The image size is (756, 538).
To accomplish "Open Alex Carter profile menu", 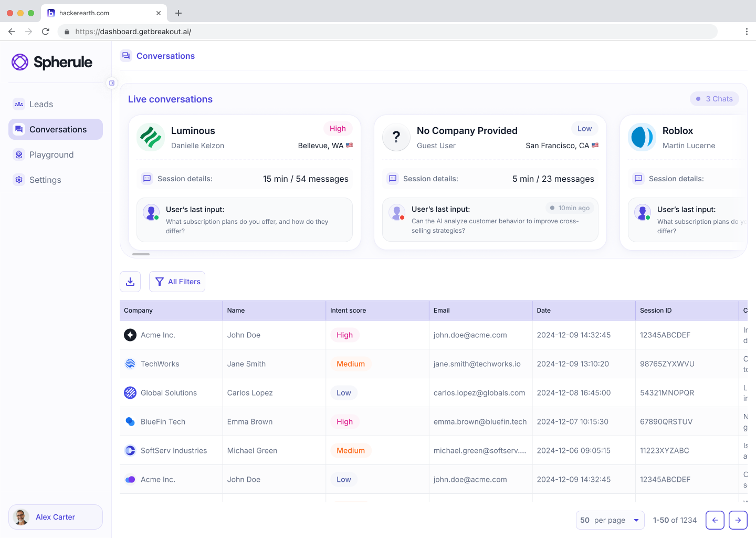I will click(56, 517).
